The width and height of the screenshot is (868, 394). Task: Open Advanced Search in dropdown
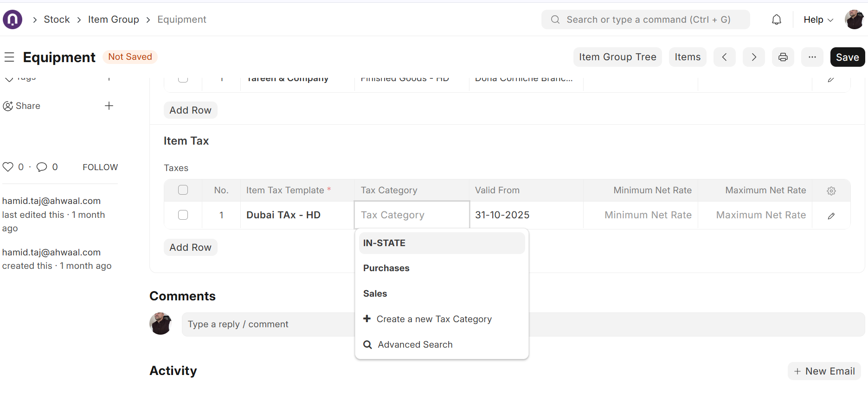click(415, 344)
